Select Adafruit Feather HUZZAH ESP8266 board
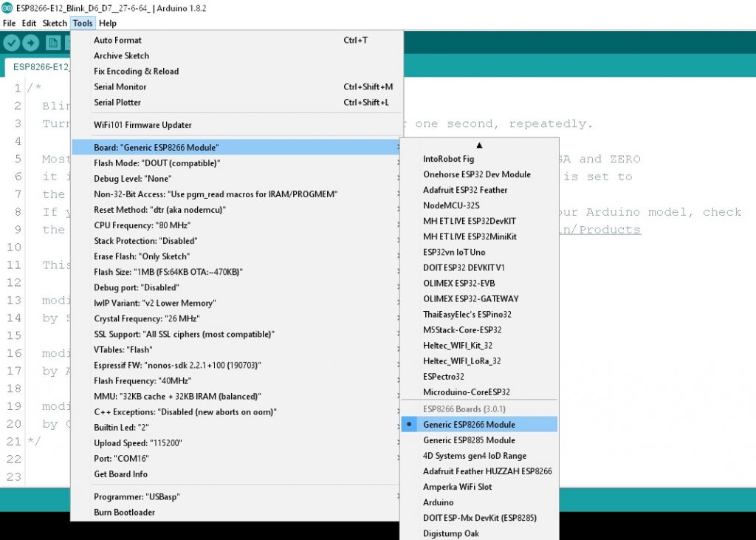 pos(479,471)
